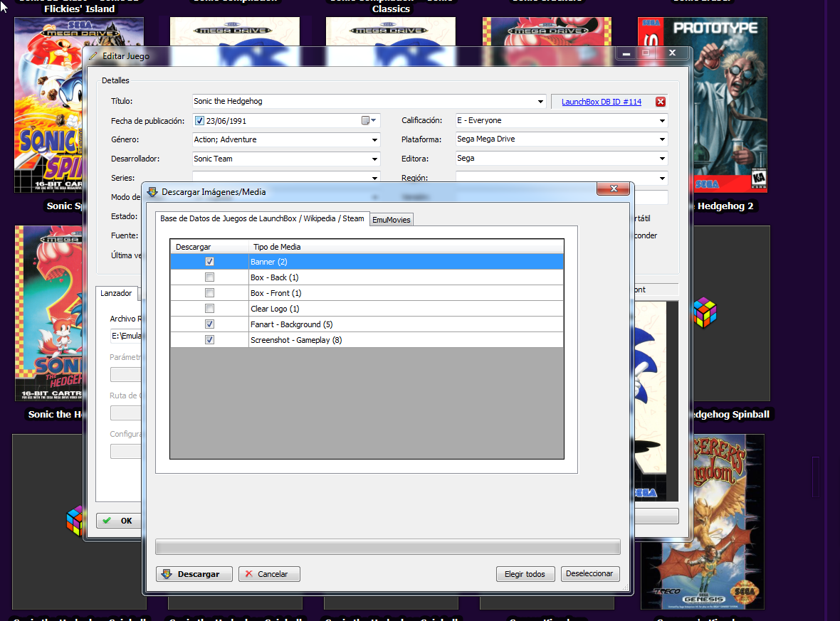Expand the Editora dropdown

tap(662, 159)
